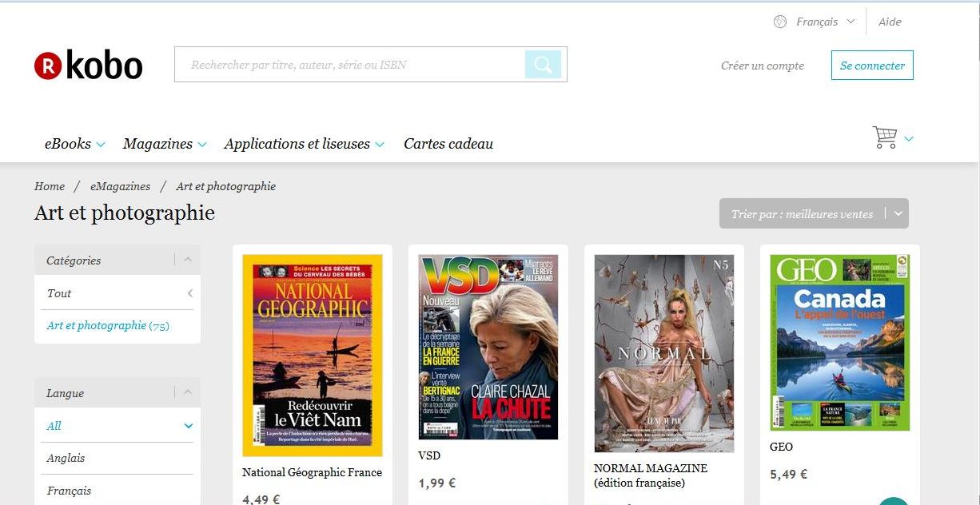Click the Art et photographie breadcrumb

[x=226, y=186]
